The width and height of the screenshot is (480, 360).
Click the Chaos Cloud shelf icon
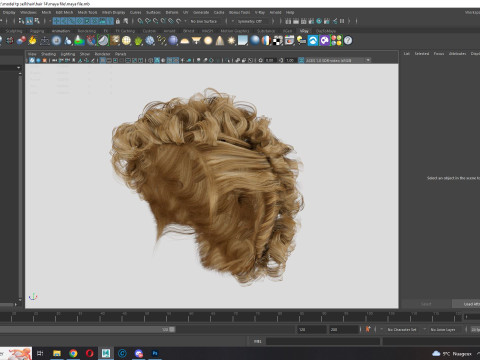tap(313, 41)
